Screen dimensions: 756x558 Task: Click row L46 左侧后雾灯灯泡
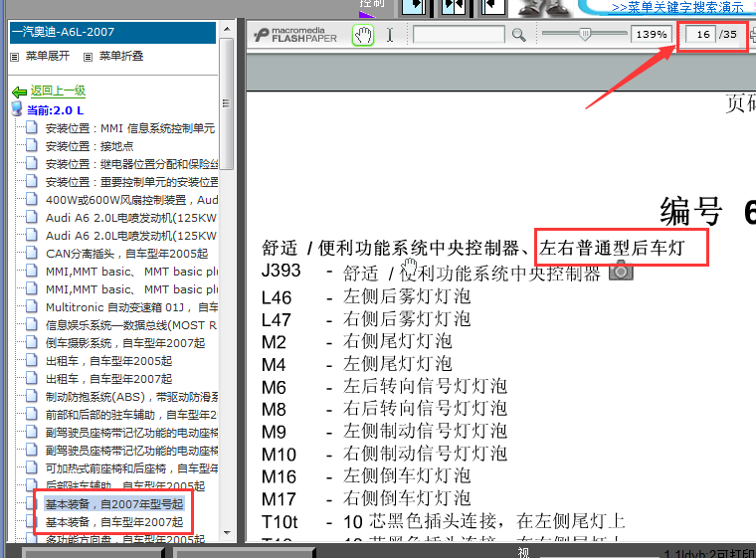point(366,296)
